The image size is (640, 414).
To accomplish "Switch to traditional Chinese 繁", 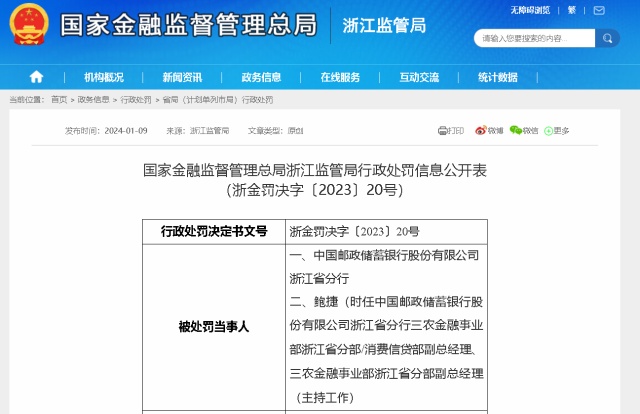I will coord(572,10).
